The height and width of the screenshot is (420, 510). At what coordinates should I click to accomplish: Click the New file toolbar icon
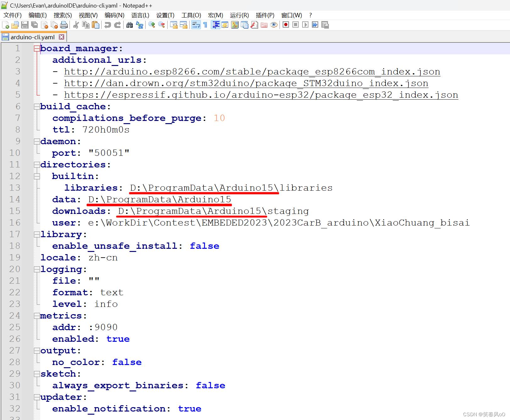click(x=5, y=25)
